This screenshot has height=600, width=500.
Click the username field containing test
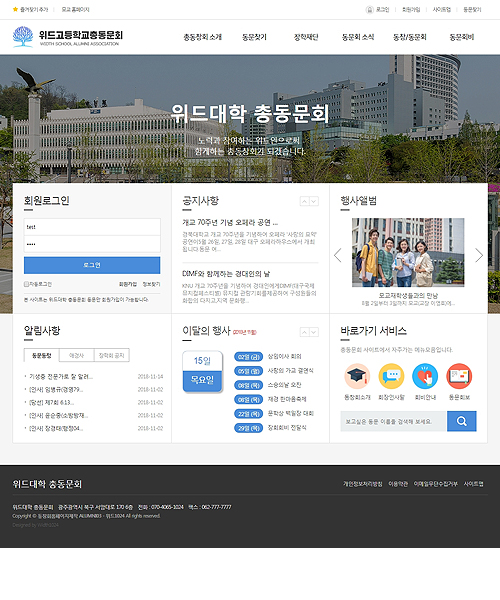click(92, 227)
